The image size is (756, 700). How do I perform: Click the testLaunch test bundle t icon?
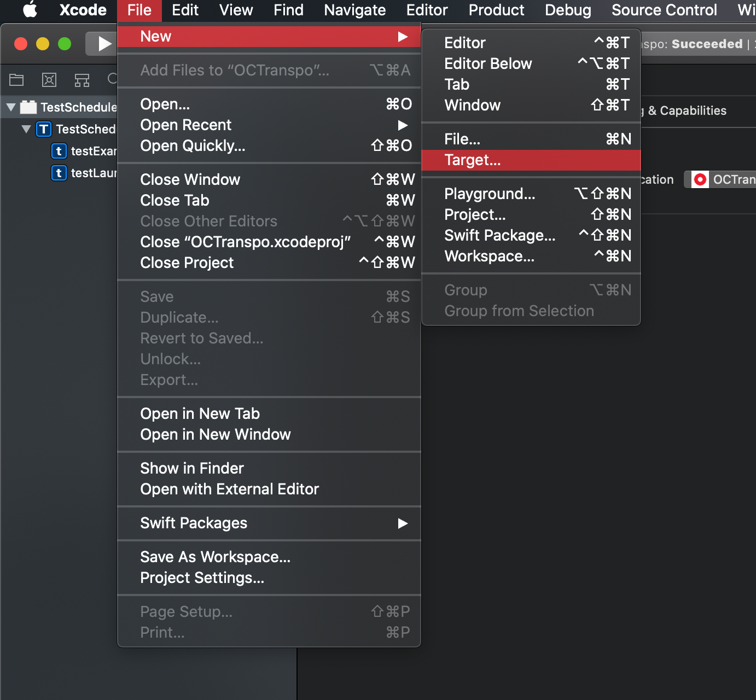point(59,173)
